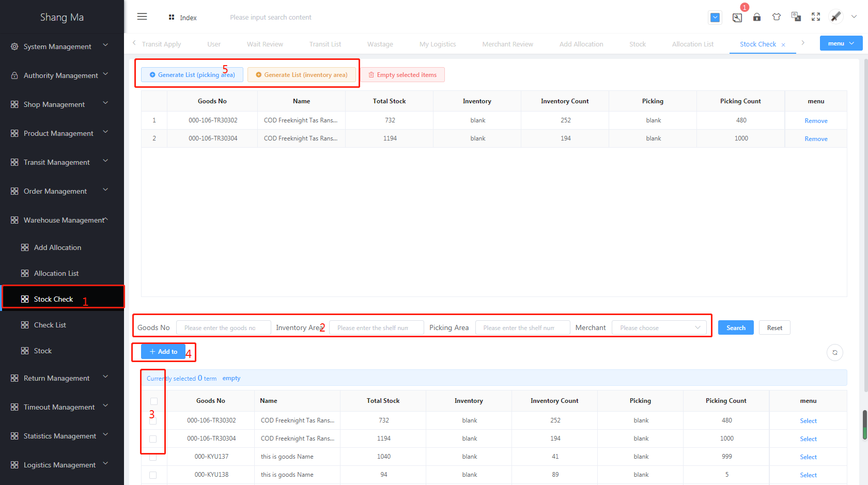
Task: Click Empty selected items button
Action: tap(402, 74)
